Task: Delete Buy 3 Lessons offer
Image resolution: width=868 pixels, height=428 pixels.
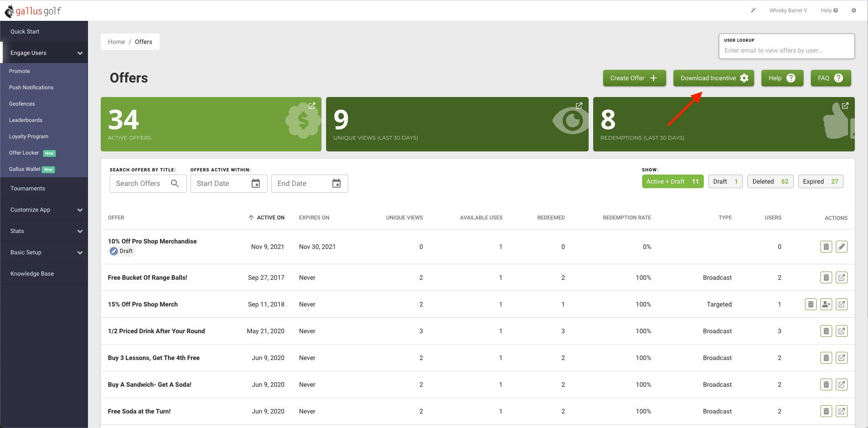Action: [826, 358]
